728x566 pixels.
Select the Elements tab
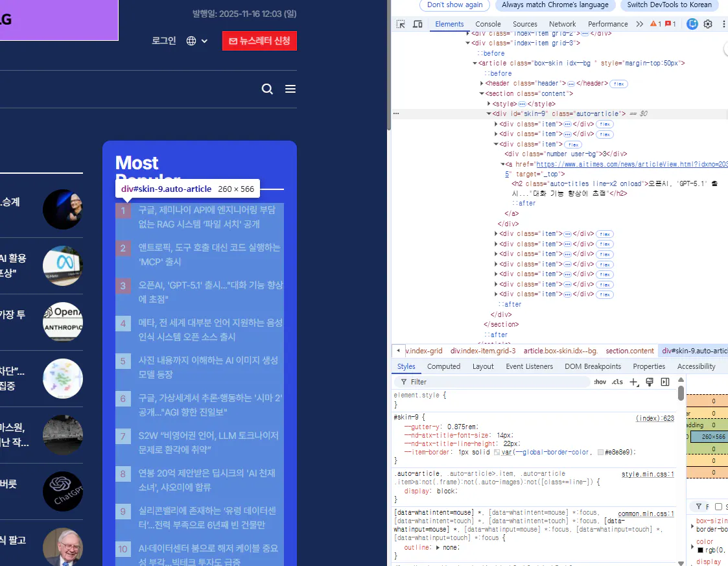point(449,24)
